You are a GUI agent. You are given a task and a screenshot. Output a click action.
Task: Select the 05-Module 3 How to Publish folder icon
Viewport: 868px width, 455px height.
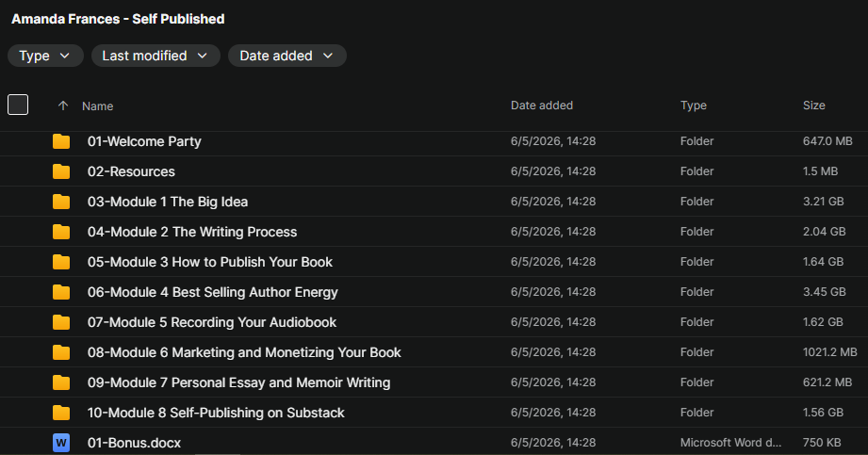tap(61, 263)
